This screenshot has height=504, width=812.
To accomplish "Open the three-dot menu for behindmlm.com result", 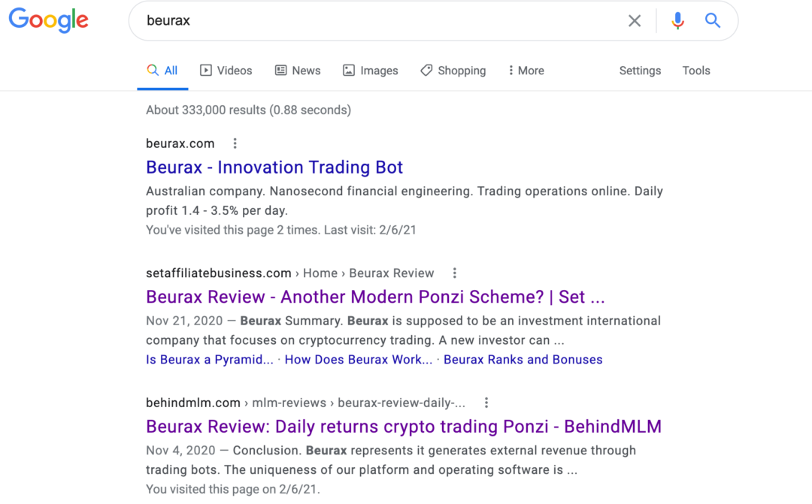I will [x=486, y=403].
